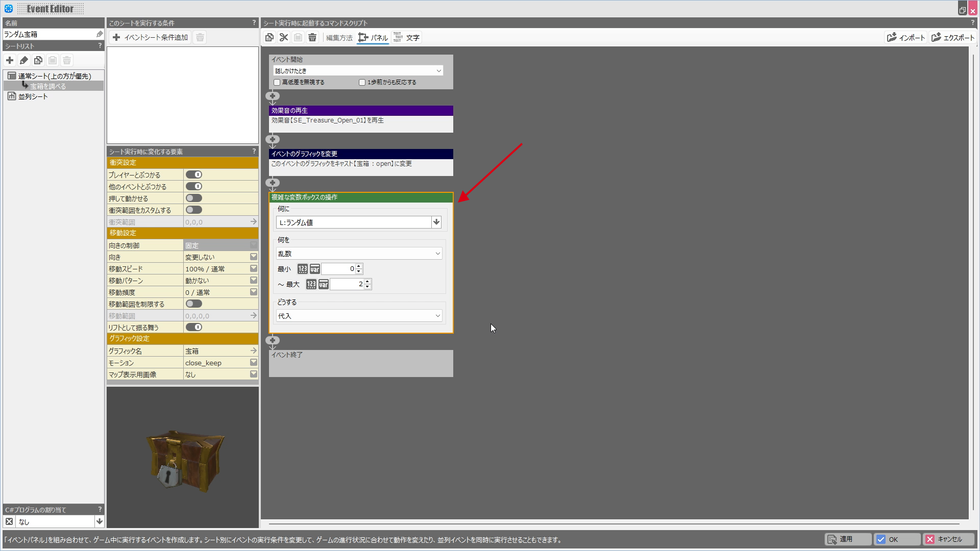Open C# program assignment dropdown arrow

point(100,521)
